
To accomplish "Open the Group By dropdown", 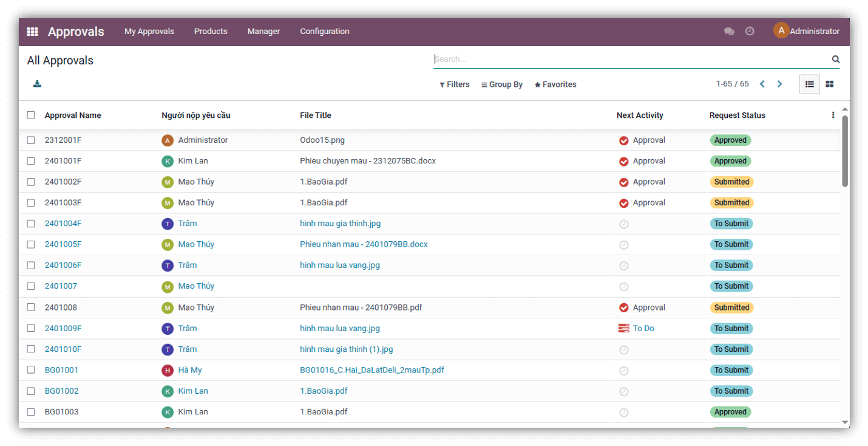I will coord(502,84).
